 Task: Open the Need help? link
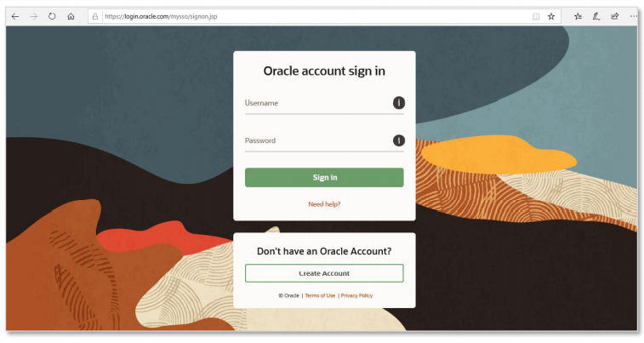pyautogui.click(x=324, y=204)
